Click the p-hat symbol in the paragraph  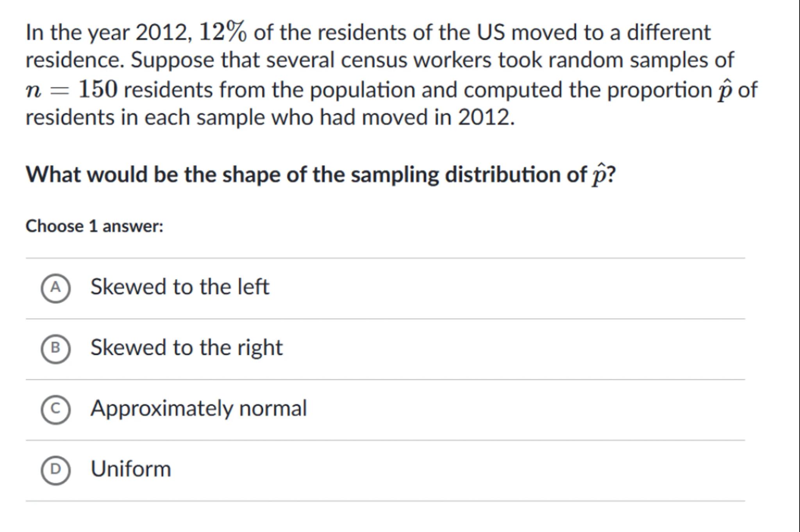pyautogui.click(x=724, y=91)
